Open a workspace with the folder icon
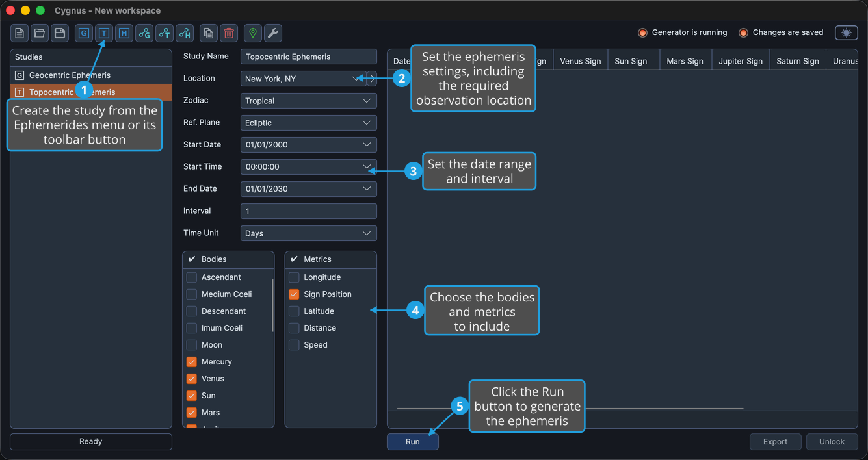Screen dimensions: 868x460 pyautogui.click(x=40, y=33)
